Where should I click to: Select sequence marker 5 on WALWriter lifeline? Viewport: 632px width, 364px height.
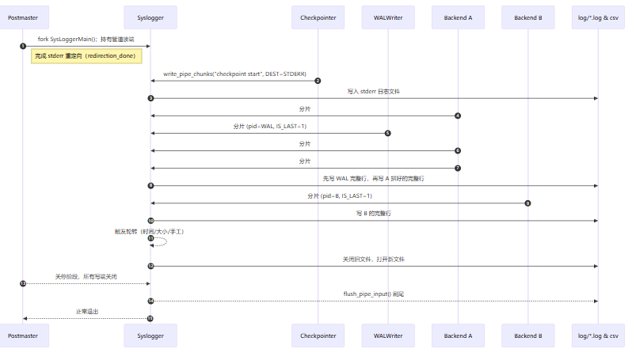388,133
